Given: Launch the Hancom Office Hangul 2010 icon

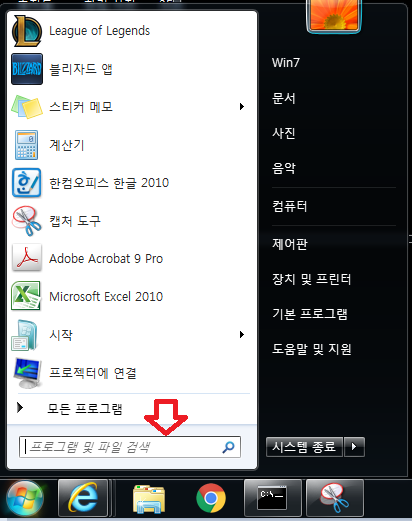Looking at the screenshot, I should (27, 183).
